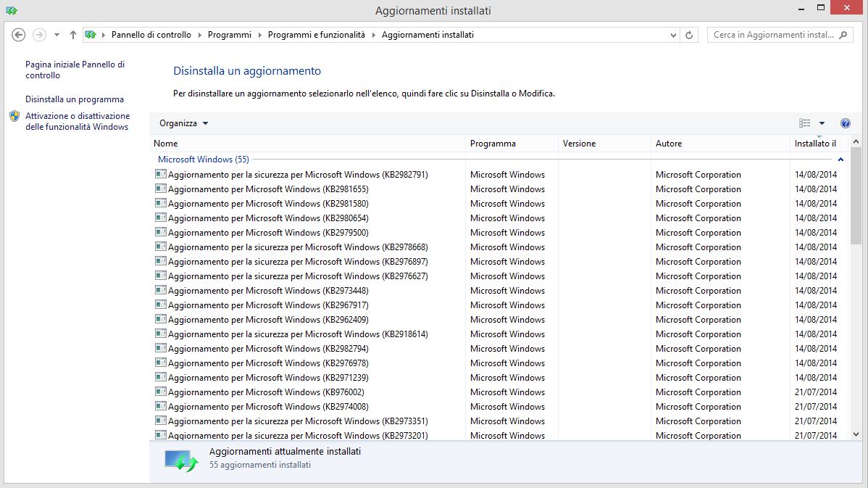
Task: Open the help question mark button
Action: (x=846, y=123)
